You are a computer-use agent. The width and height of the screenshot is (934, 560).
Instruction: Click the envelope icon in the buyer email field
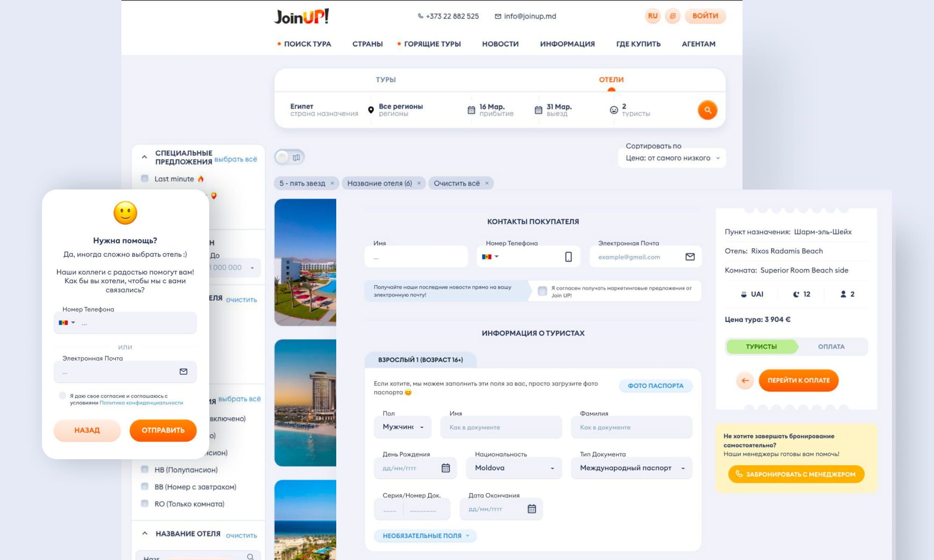tap(690, 257)
